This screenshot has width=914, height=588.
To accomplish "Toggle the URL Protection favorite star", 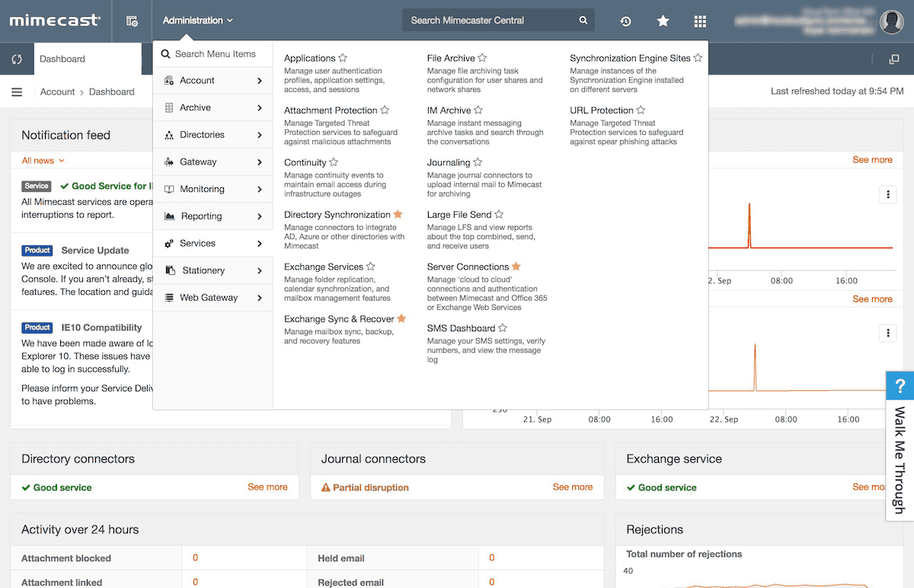I will tap(641, 110).
